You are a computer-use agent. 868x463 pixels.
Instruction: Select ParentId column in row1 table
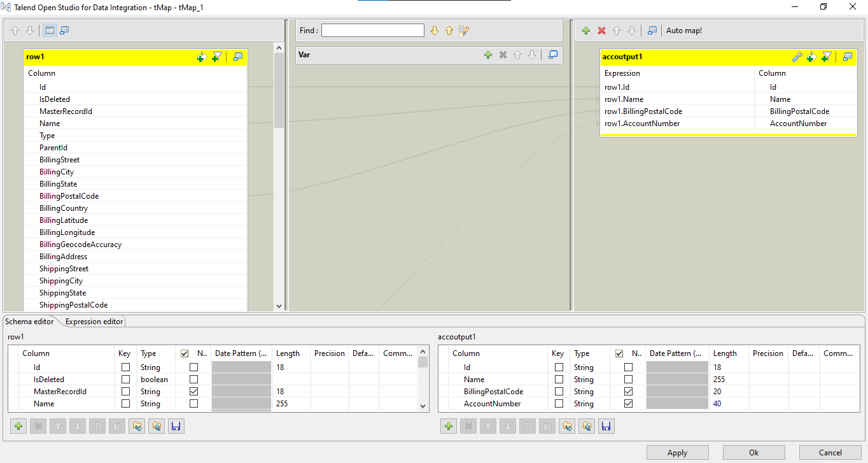[135, 148]
